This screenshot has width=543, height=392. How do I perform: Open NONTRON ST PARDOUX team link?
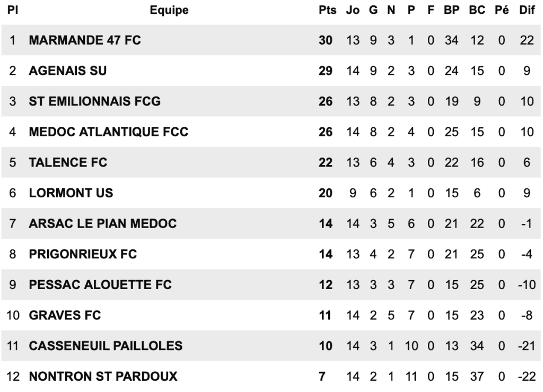103,377
